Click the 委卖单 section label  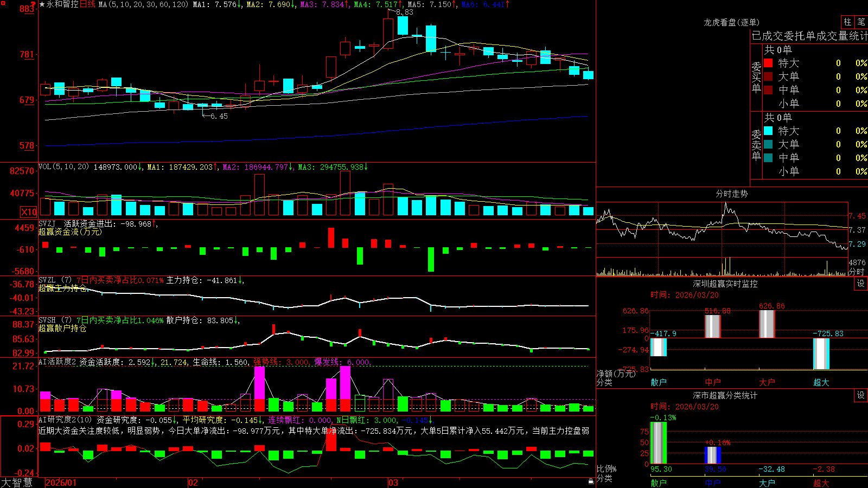[756, 145]
